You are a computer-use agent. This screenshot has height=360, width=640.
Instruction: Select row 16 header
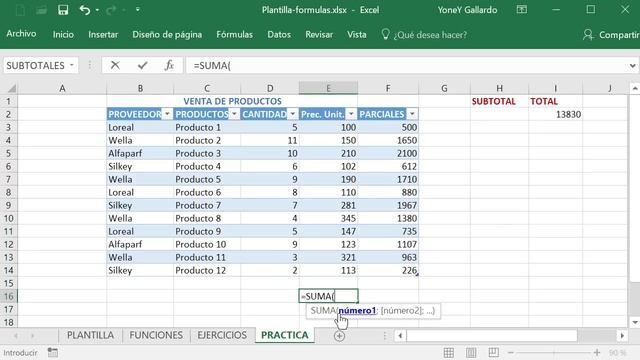(x=9, y=296)
